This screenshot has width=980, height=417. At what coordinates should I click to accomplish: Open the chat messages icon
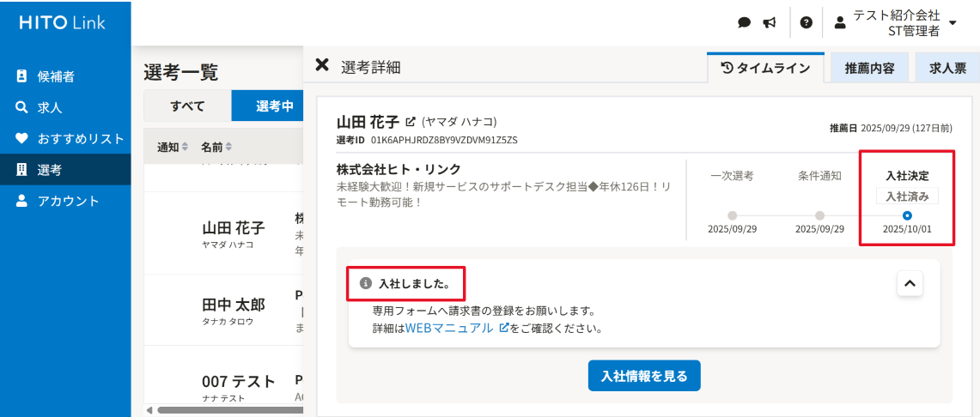[x=745, y=22]
